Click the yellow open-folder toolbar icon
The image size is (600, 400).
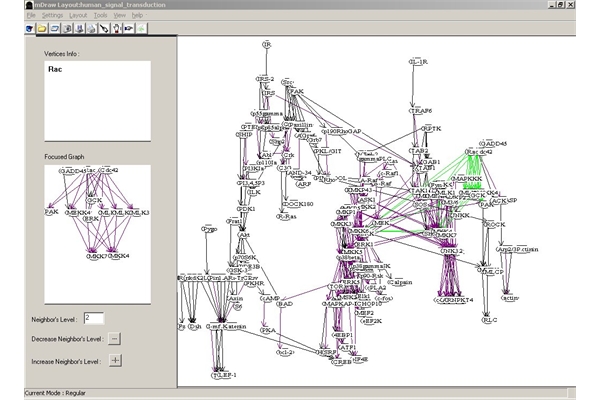click(x=41, y=29)
